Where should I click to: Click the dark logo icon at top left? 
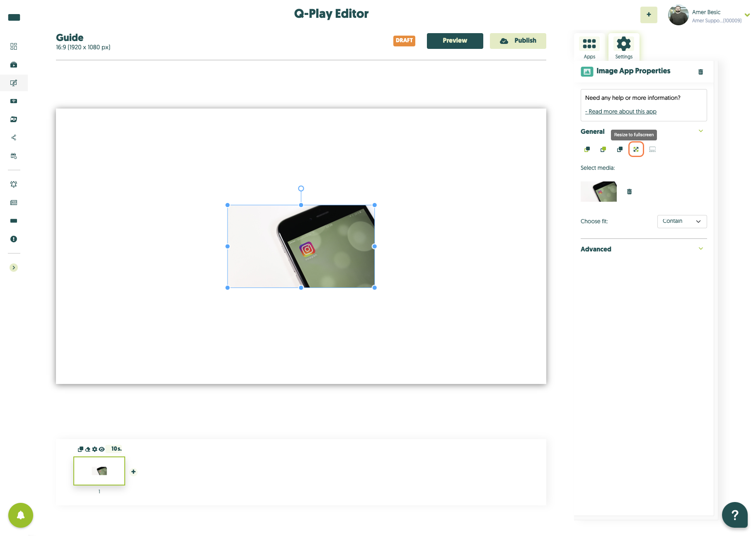[14, 17]
